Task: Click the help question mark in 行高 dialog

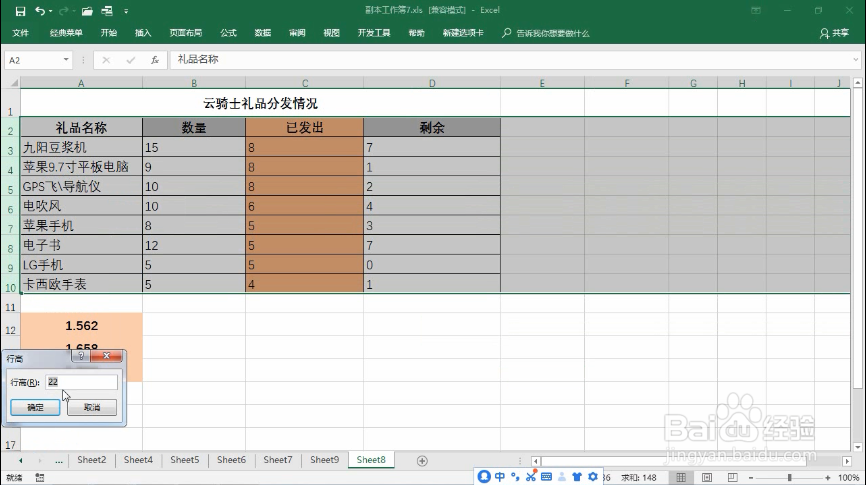Action: [x=81, y=356]
